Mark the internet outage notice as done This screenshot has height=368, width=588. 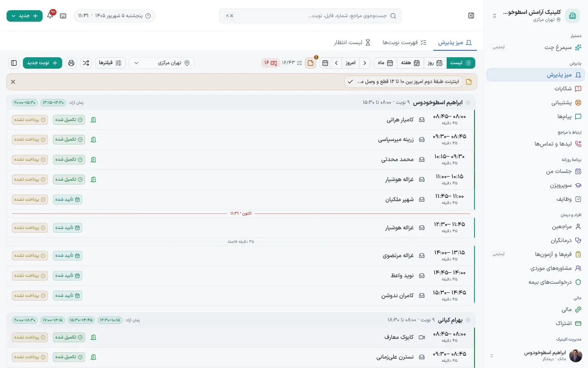pos(350,82)
